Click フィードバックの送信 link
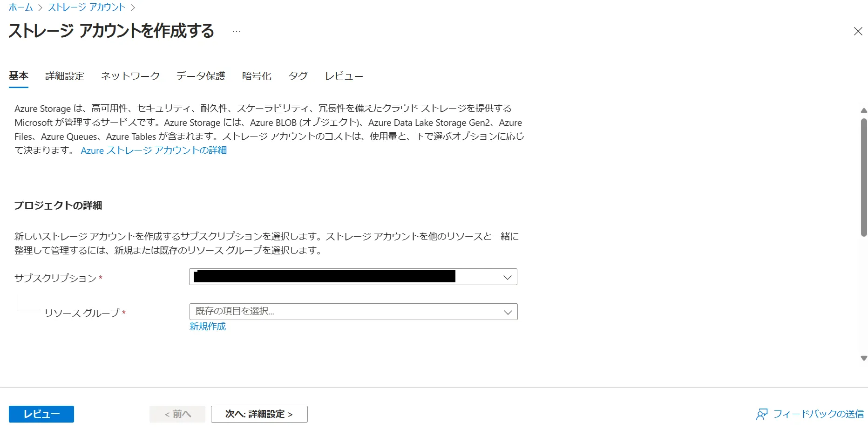The height and width of the screenshot is (437, 868). (818, 414)
